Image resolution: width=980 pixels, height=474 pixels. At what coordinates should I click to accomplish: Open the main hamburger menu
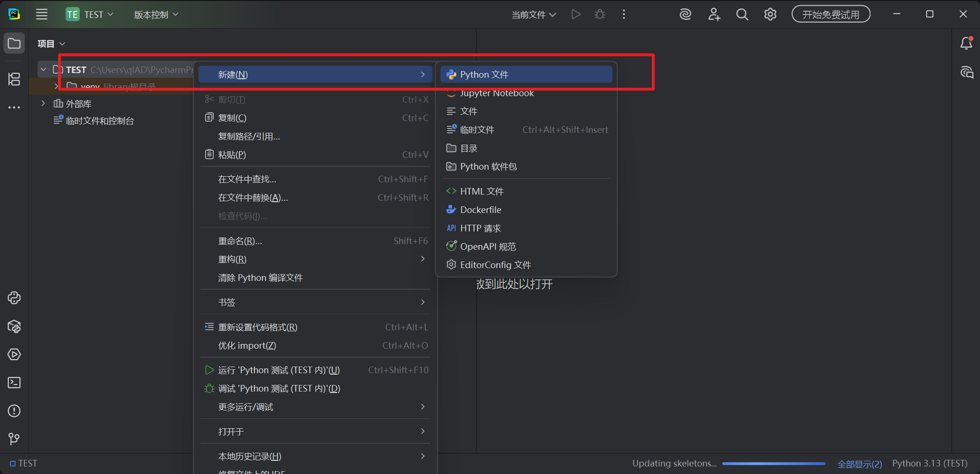(42, 14)
